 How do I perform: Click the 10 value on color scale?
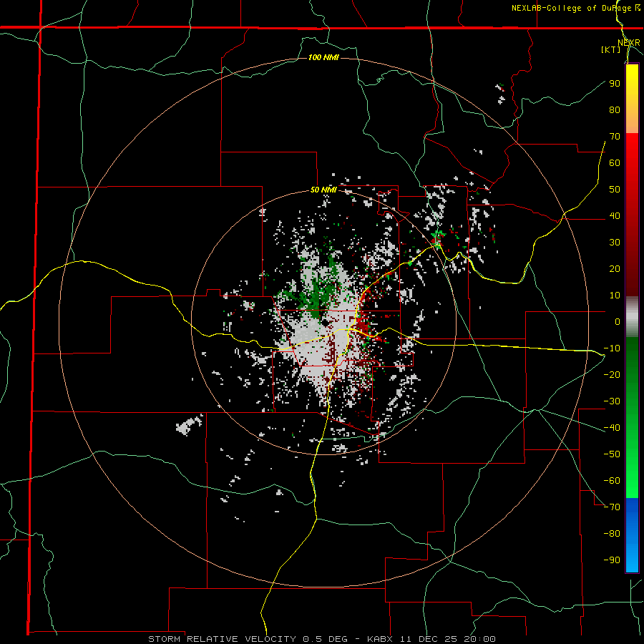(615, 296)
